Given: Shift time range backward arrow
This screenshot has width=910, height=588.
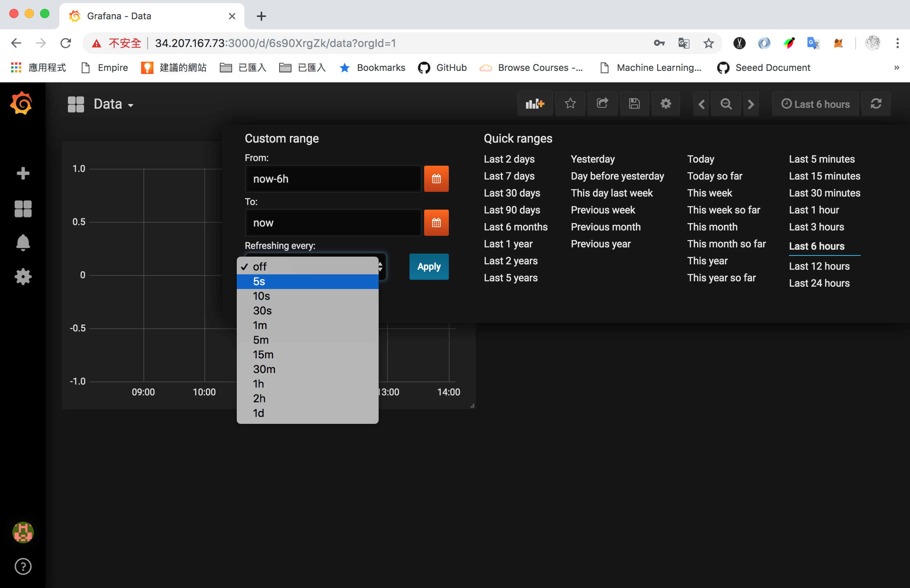Looking at the screenshot, I should point(701,104).
